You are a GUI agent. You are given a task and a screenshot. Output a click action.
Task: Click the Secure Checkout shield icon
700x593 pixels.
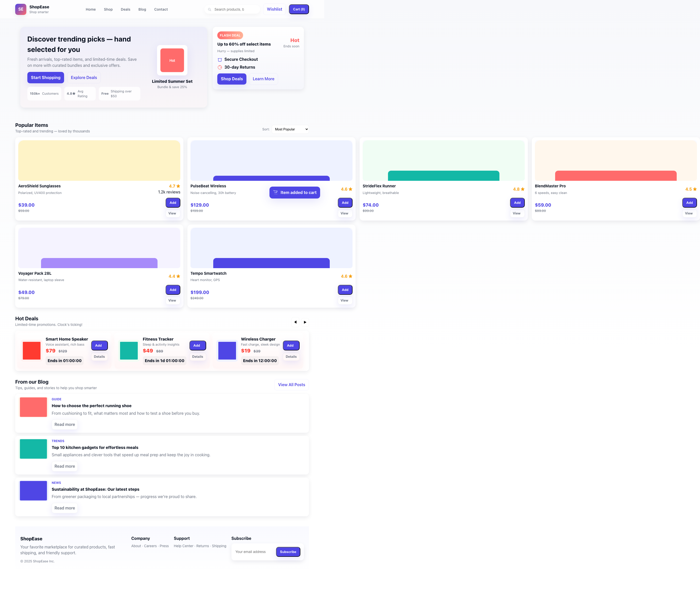(220, 60)
